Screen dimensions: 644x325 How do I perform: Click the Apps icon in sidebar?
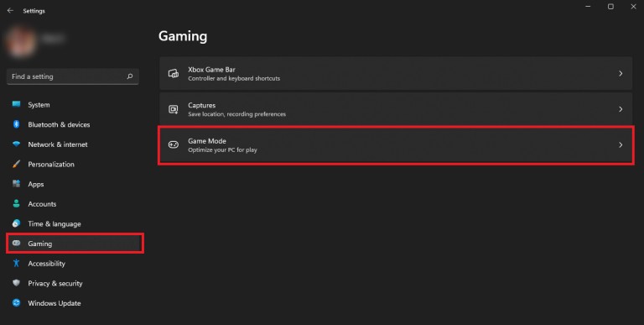(x=17, y=184)
